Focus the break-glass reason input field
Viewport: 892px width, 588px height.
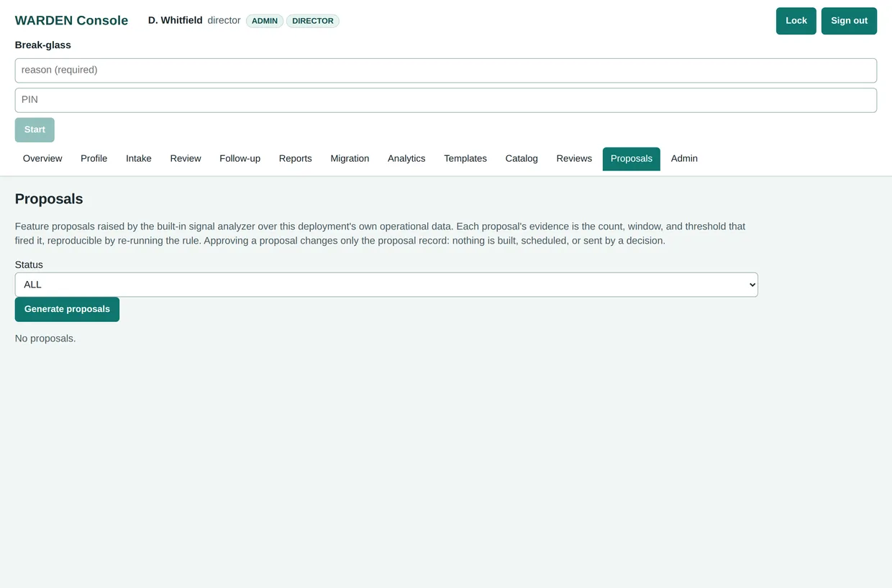tap(446, 70)
